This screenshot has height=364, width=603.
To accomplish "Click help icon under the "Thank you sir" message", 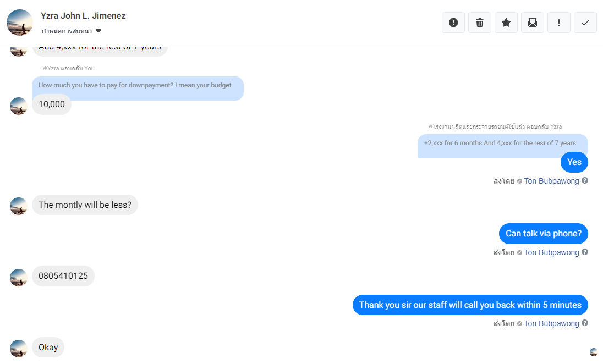I will pyautogui.click(x=585, y=323).
